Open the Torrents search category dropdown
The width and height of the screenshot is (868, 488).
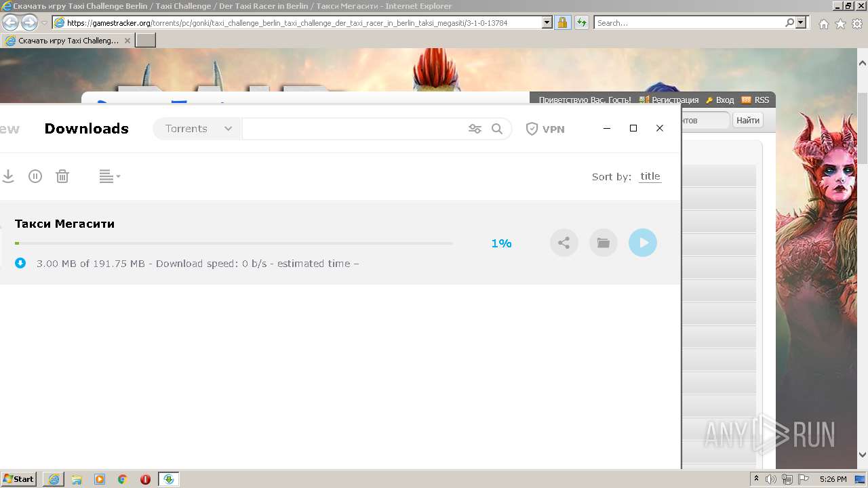coord(197,129)
